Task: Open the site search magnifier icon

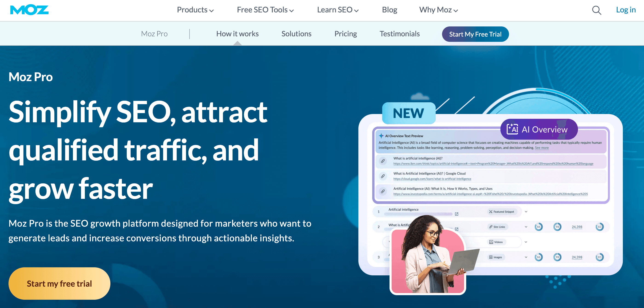Action: point(596,10)
